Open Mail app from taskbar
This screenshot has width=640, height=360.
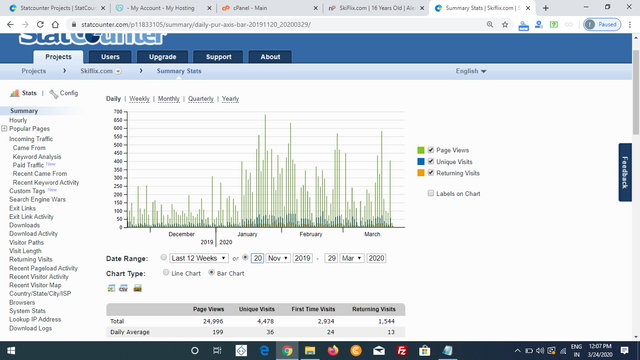[x=379, y=351]
